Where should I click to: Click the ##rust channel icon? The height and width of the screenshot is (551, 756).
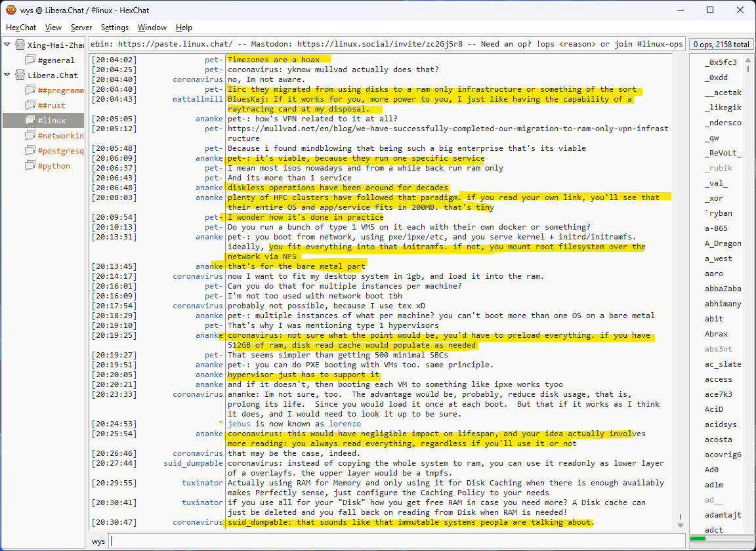coord(30,106)
